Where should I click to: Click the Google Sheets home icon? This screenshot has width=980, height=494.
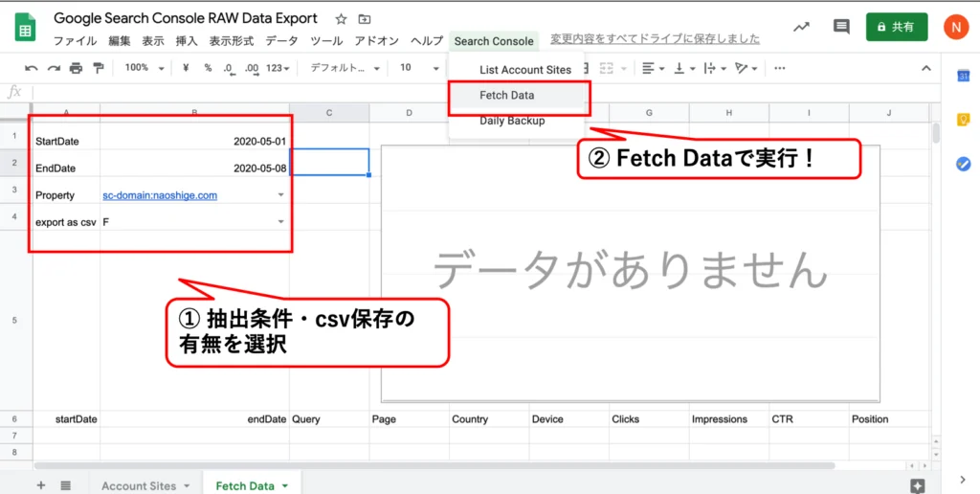[26, 28]
